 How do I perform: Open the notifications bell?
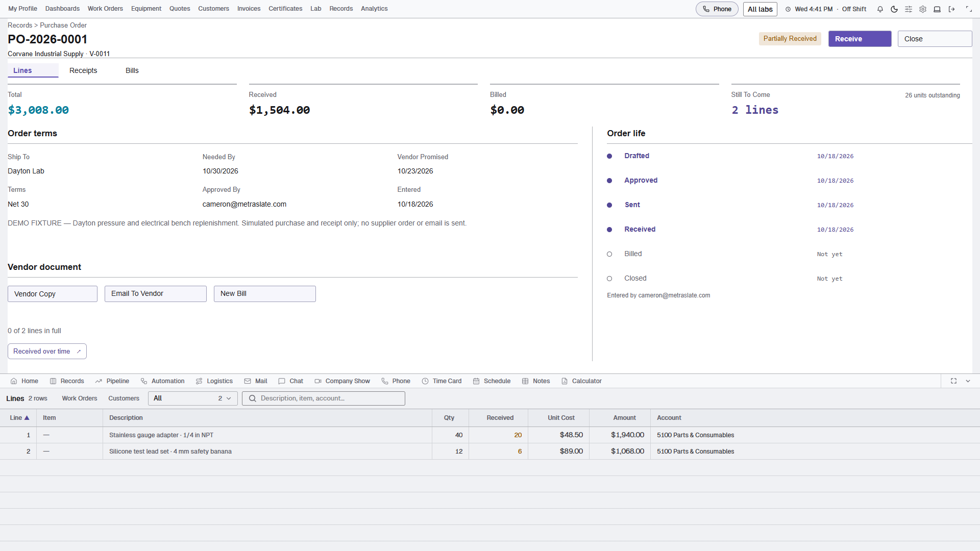click(x=880, y=9)
